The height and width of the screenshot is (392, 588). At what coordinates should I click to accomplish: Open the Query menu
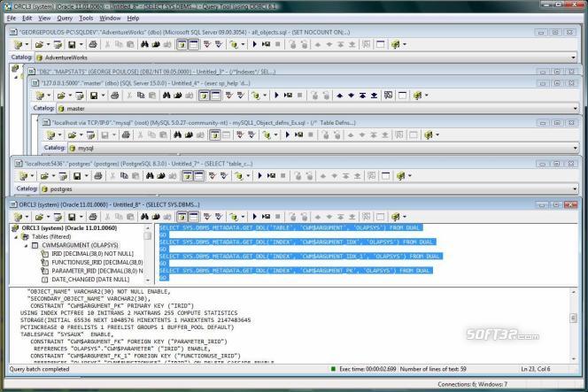[x=65, y=18]
